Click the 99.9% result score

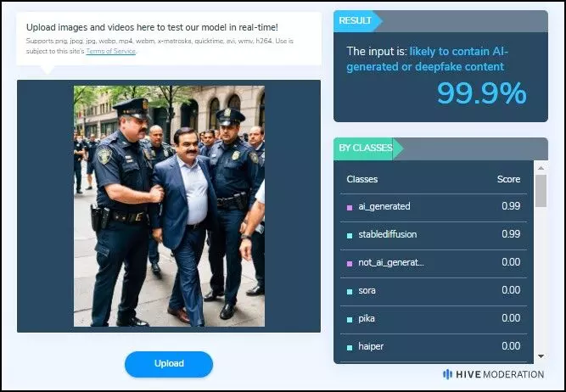point(482,93)
